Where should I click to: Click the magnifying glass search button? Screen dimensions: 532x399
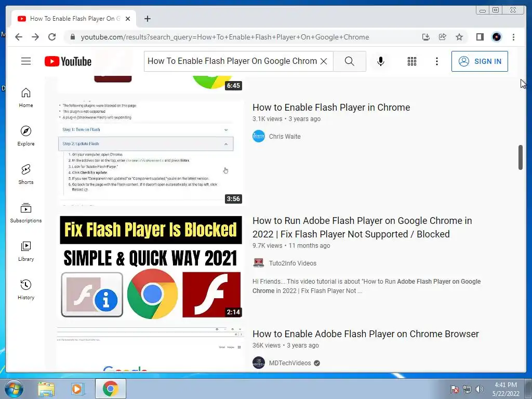click(x=350, y=61)
